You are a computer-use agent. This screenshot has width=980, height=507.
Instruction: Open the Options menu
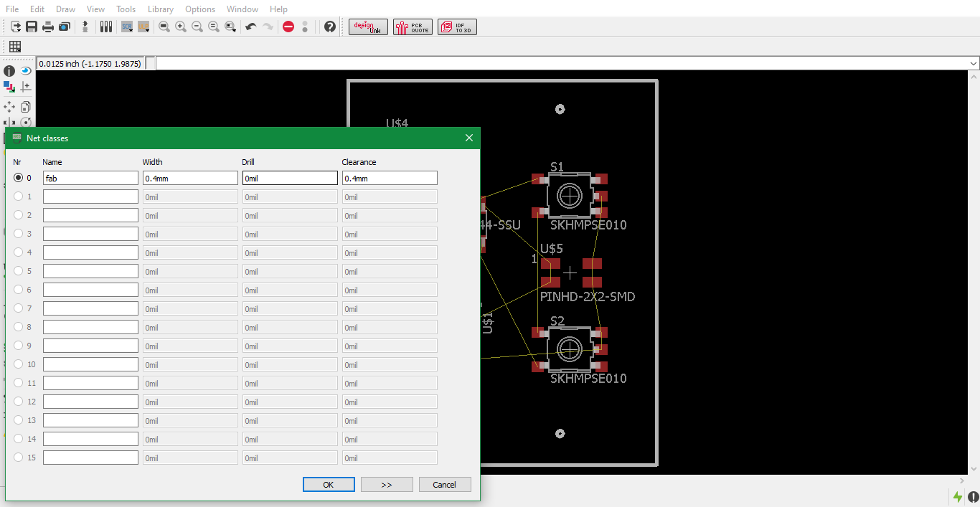[200, 9]
